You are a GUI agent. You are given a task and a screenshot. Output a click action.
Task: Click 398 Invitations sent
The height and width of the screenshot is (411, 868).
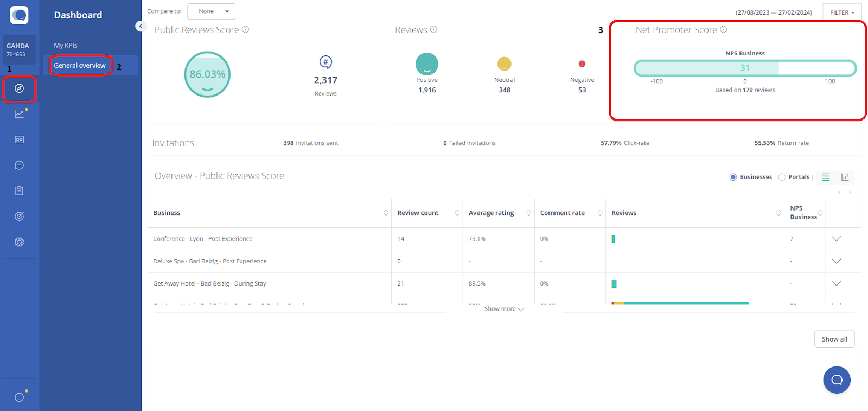pyautogui.click(x=310, y=143)
